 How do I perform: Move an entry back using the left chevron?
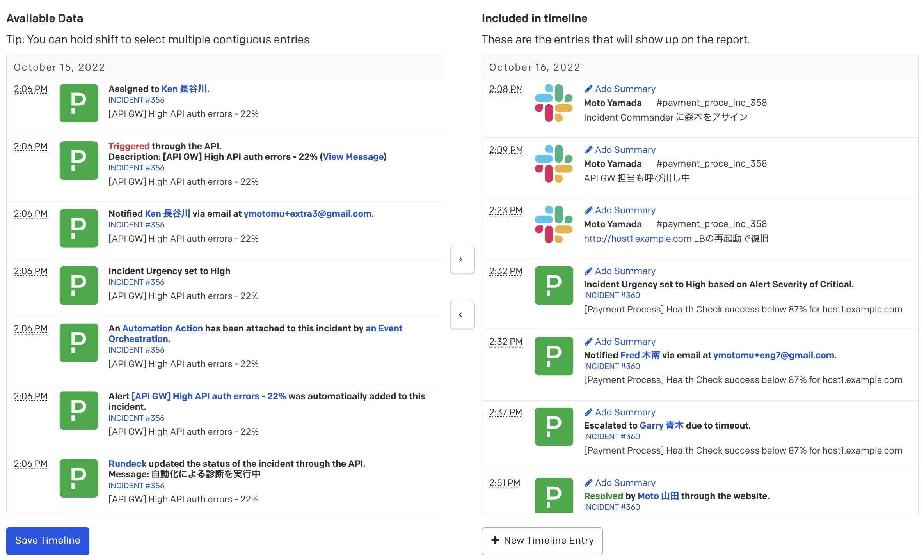pyautogui.click(x=462, y=314)
